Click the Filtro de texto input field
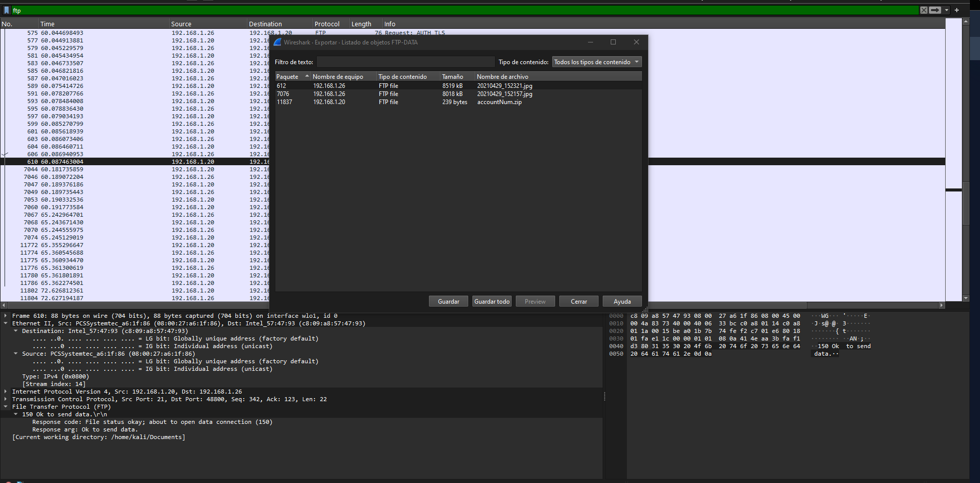The width and height of the screenshot is (980, 483). pyautogui.click(x=405, y=62)
